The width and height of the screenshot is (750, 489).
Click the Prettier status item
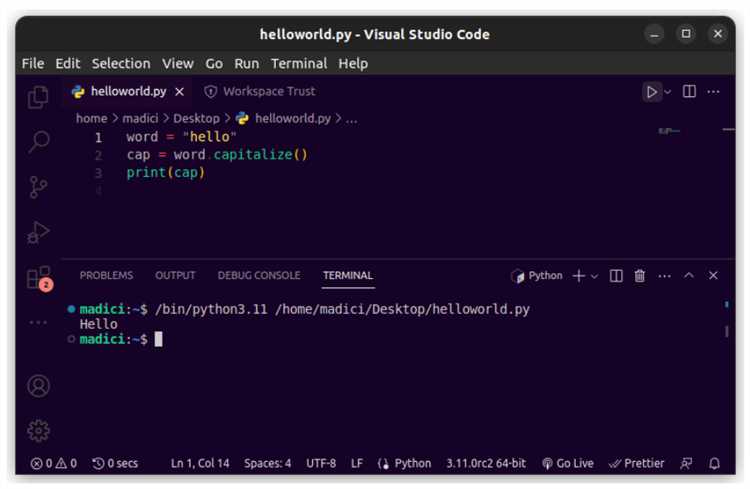636,463
